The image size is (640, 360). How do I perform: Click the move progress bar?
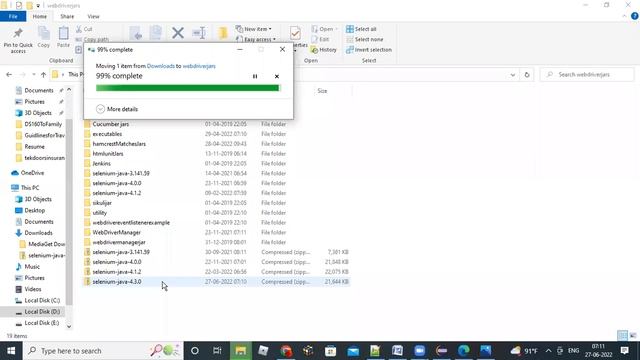pos(188,88)
